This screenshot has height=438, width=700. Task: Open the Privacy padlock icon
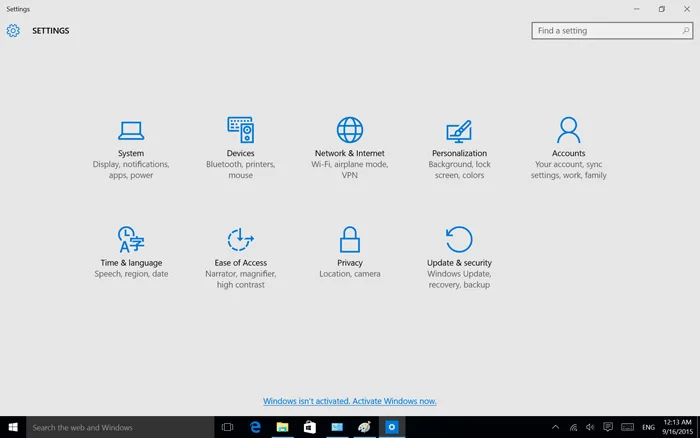350,239
